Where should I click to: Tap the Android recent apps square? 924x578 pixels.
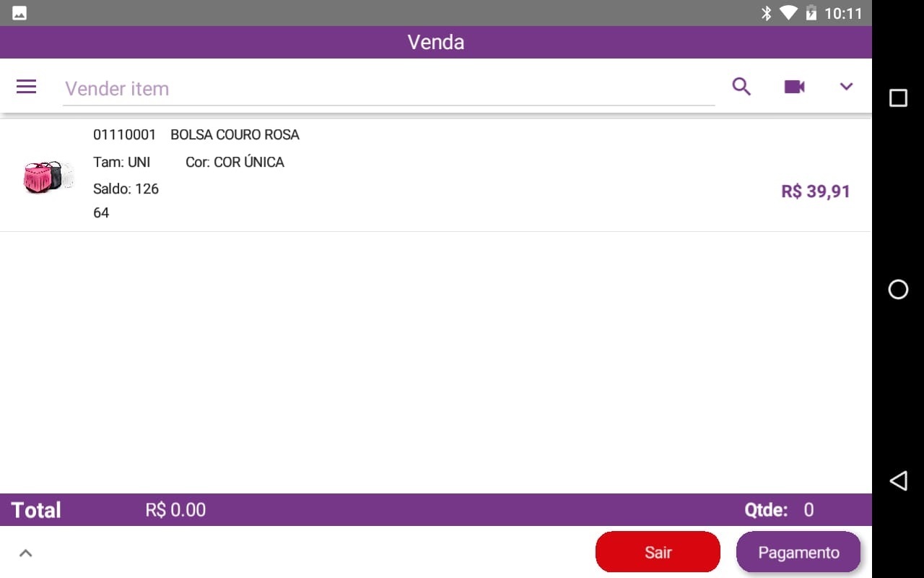coord(898,98)
